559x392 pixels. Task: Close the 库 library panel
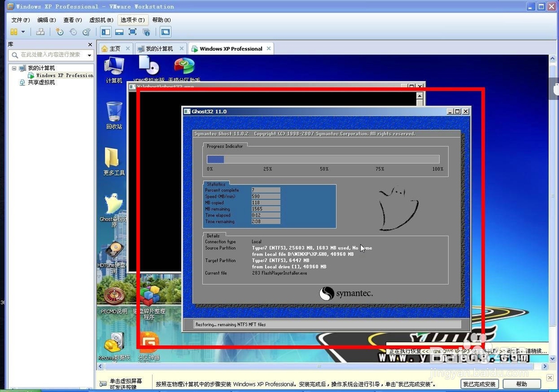click(x=90, y=45)
